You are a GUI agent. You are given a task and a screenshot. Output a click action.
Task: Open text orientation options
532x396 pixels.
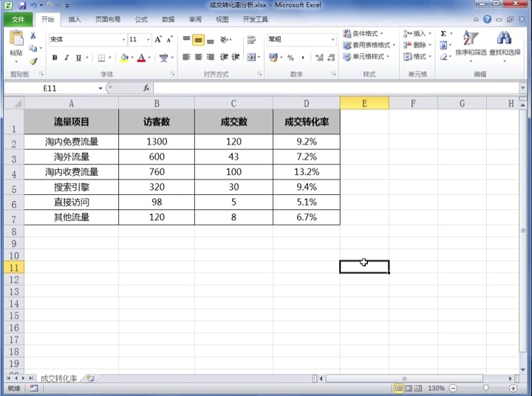point(225,40)
